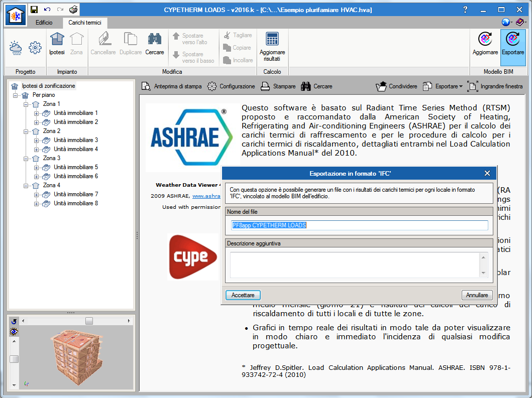The image size is (532, 398).
Task: Click the Annullare button
Action: coord(477,295)
